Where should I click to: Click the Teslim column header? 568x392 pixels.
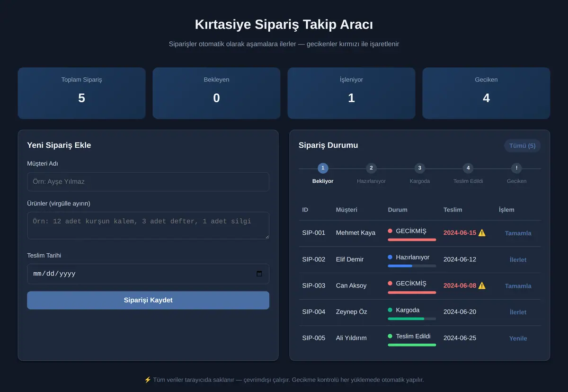453,210
